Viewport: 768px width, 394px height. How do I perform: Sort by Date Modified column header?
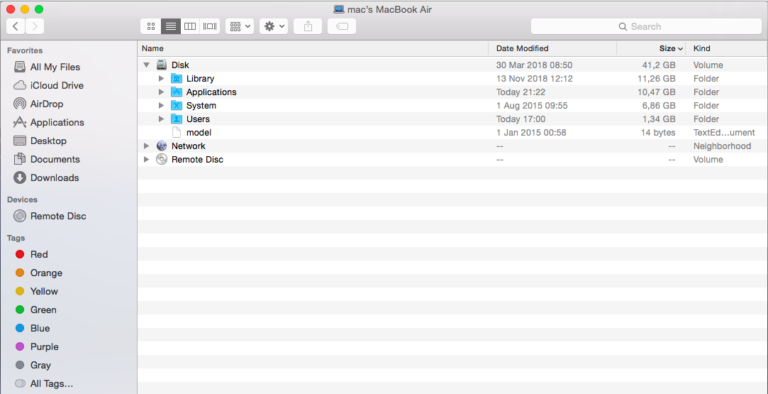click(552, 49)
